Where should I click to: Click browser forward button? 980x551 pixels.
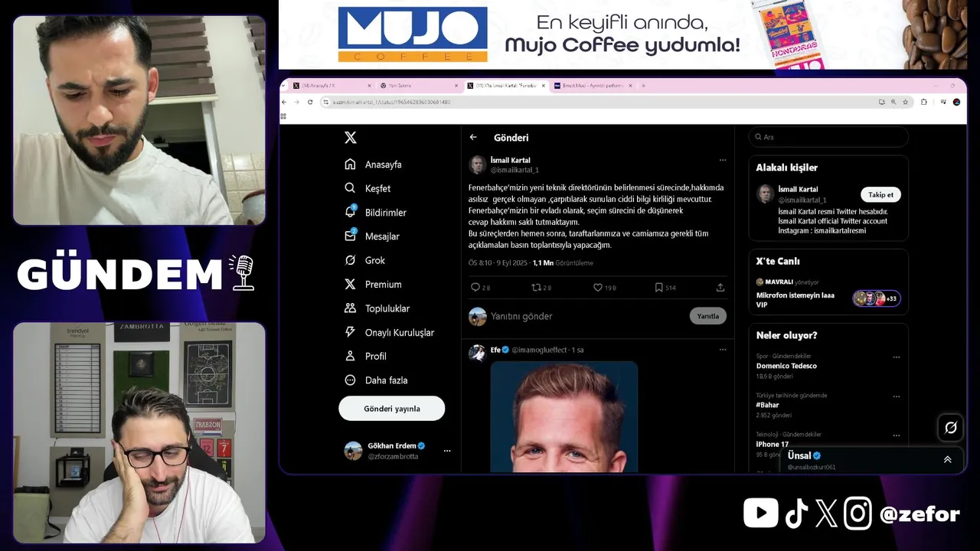pos(297,102)
